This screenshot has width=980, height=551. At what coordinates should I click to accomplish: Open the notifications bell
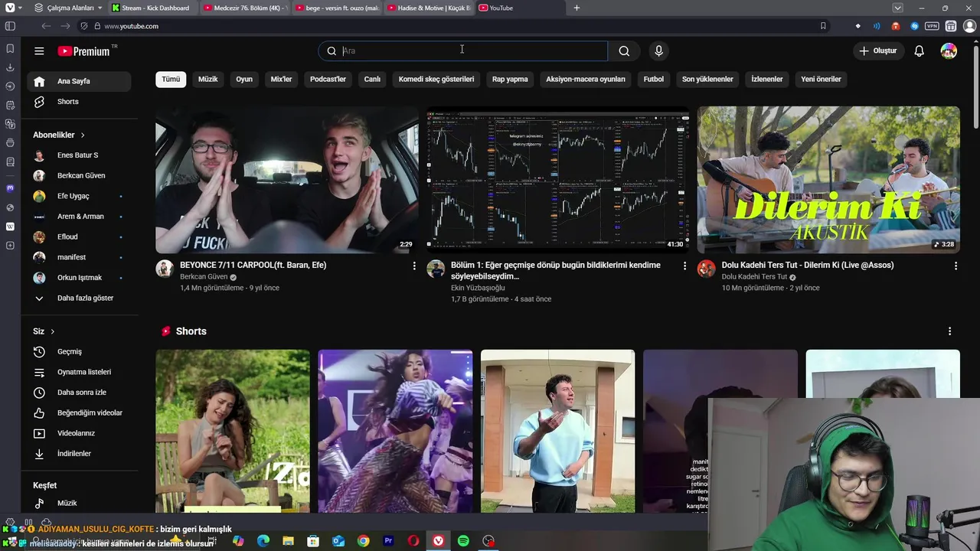tap(919, 51)
